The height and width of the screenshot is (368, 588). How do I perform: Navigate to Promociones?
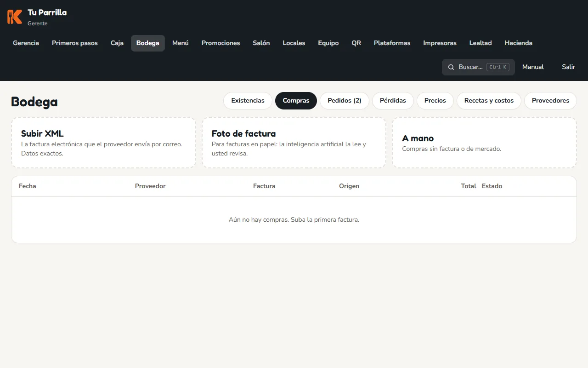click(221, 43)
